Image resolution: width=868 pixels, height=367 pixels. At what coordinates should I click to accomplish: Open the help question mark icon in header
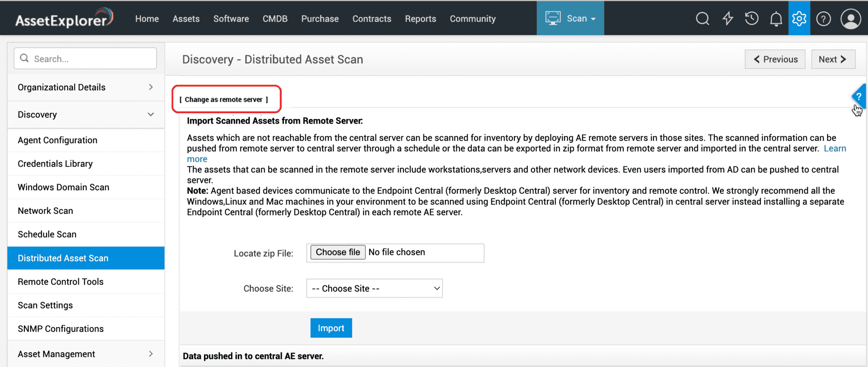tap(823, 19)
